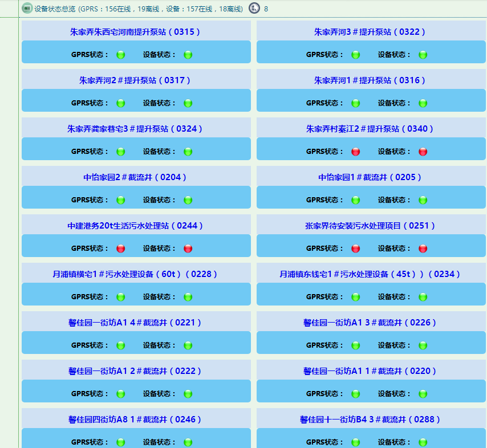Click red GPRS status light for station 0340
The image size is (487, 448).
[356, 152]
